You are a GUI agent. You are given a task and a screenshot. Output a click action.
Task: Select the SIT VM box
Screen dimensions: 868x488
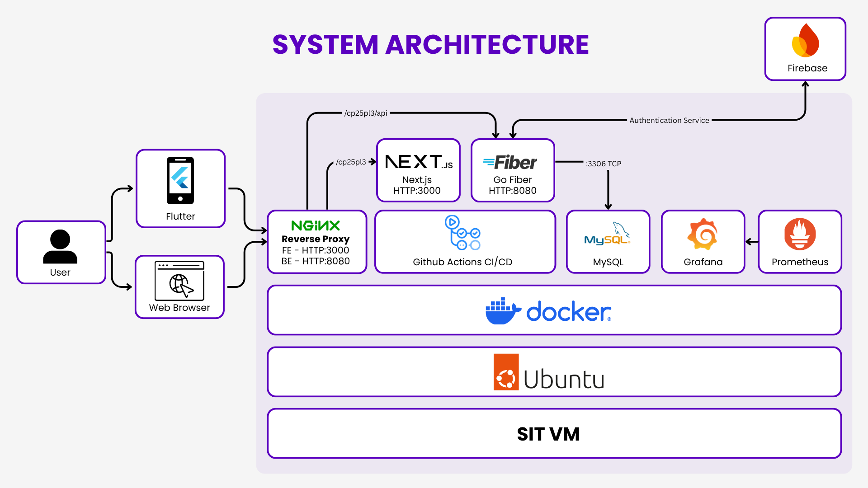tap(548, 434)
